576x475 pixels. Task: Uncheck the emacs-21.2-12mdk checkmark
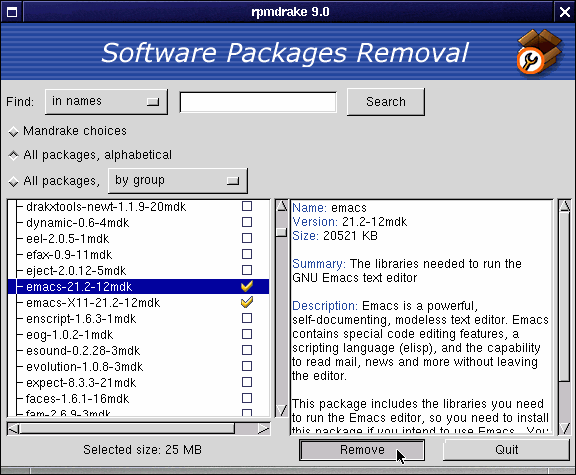pos(247,286)
